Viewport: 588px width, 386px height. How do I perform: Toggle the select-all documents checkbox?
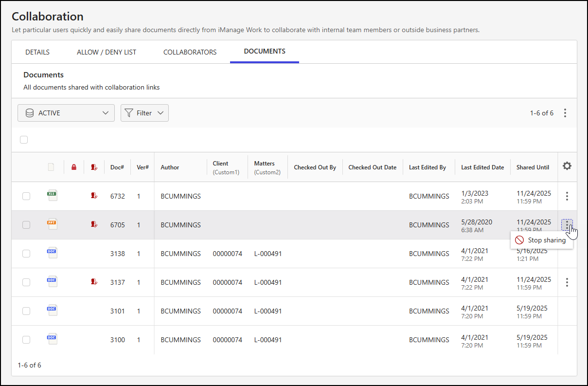point(24,140)
